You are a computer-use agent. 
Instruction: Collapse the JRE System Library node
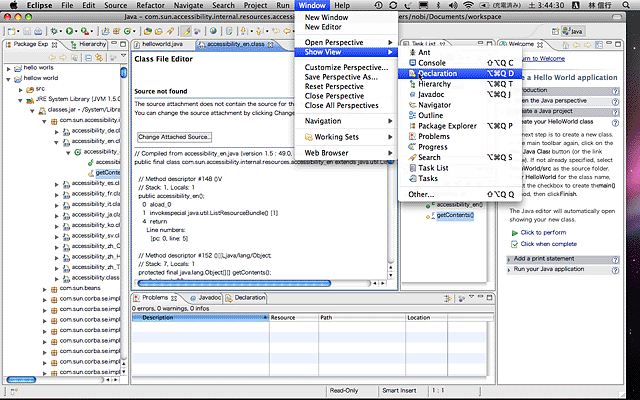(x=20, y=100)
